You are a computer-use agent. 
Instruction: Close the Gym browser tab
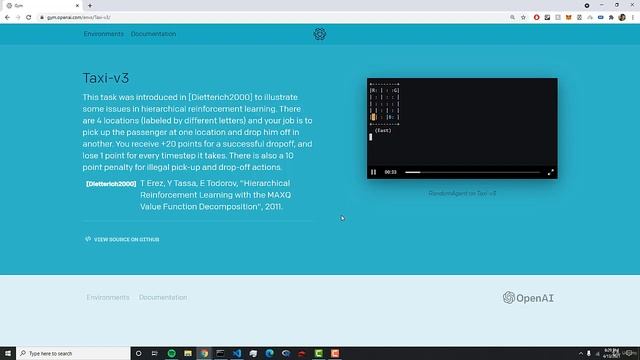coord(77,6)
